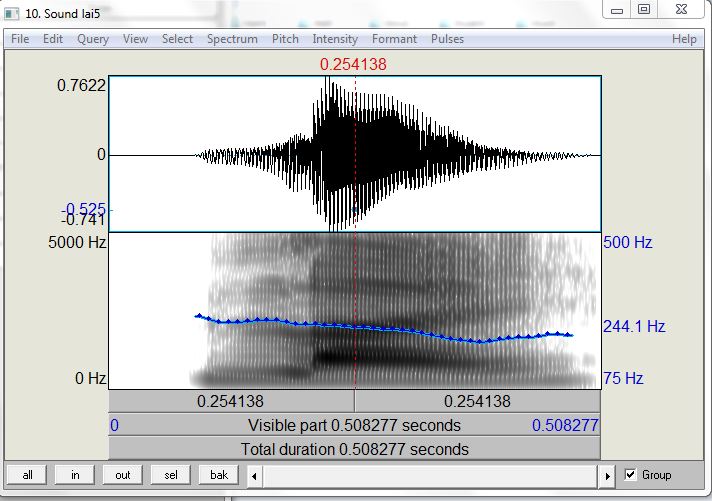712x501 pixels.
Task: Click the 244.1 Hz pitch value
Action: pos(634,326)
